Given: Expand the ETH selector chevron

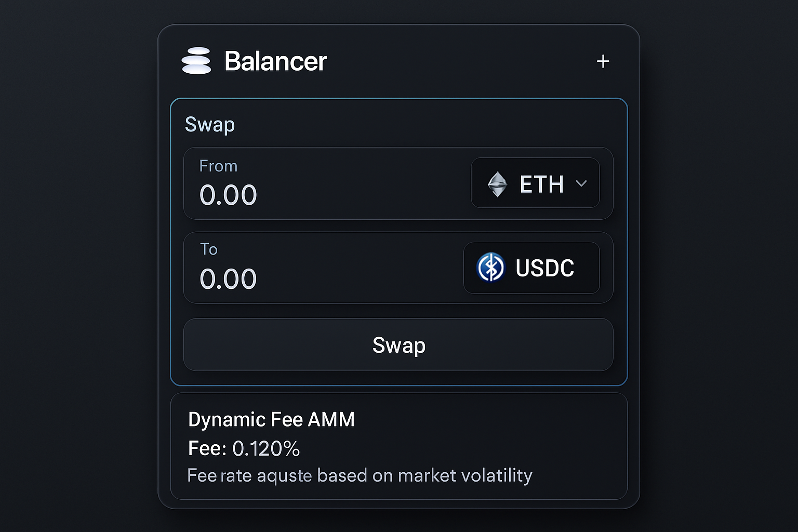Looking at the screenshot, I should click(x=581, y=183).
